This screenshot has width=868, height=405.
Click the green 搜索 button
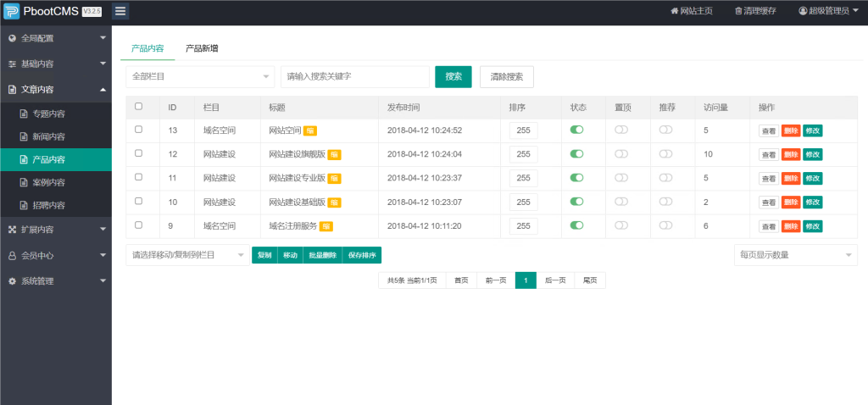[453, 76]
